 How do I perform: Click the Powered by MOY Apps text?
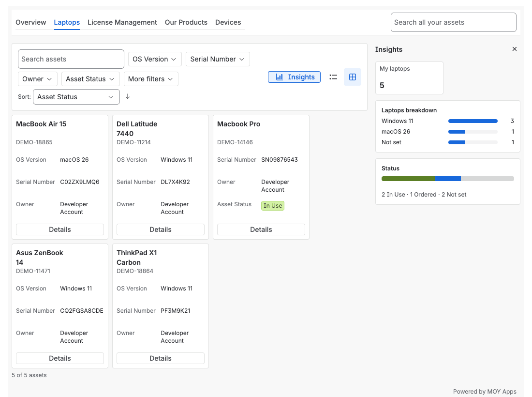click(x=485, y=392)
